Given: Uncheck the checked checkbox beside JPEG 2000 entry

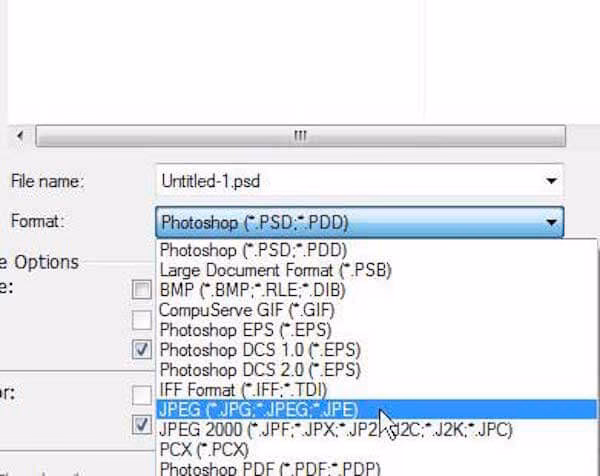Looking at the screenshot, I should point(142,425).
